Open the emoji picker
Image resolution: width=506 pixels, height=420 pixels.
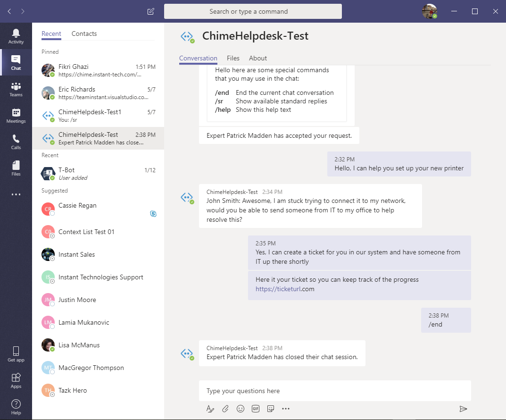241,409
